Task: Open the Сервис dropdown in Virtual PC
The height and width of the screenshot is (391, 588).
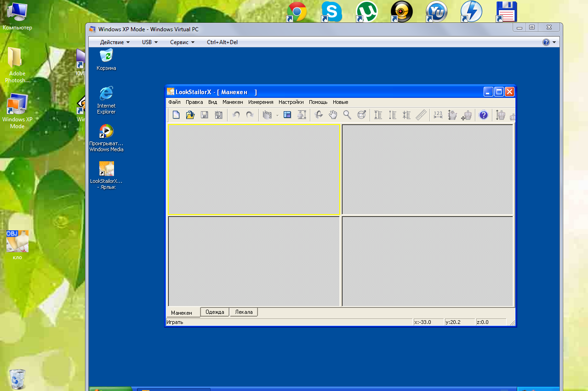Action: tap(182, 42)
